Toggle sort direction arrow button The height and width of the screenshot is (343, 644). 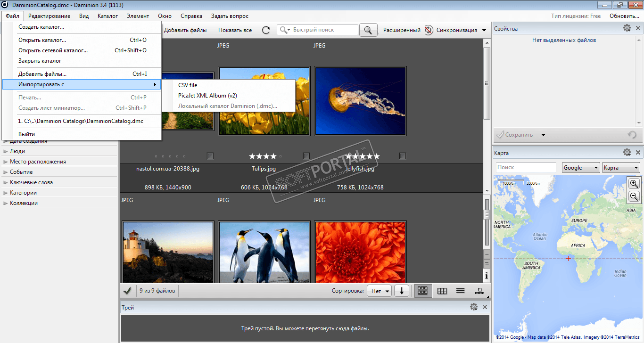click(x=402, y=291)
